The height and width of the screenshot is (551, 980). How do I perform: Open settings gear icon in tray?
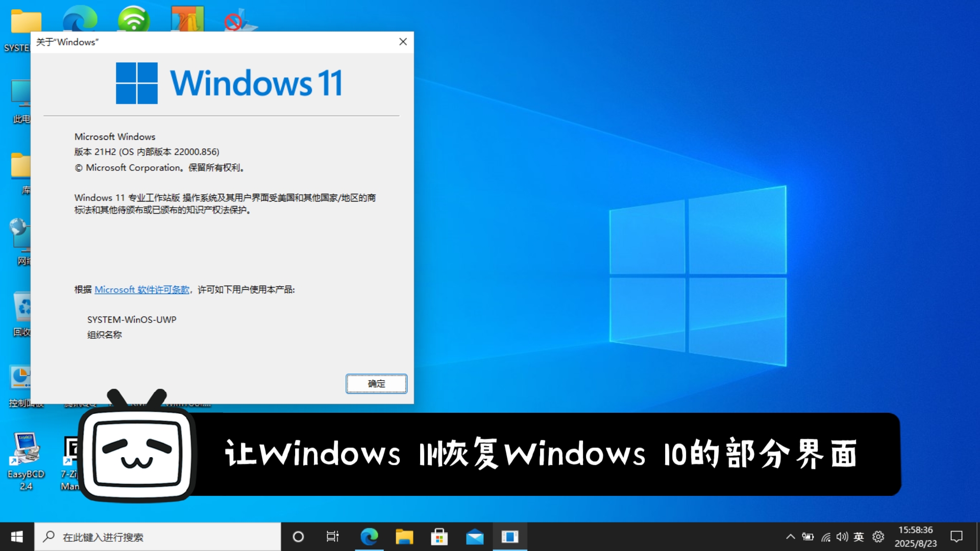click(x=878, y=537)
